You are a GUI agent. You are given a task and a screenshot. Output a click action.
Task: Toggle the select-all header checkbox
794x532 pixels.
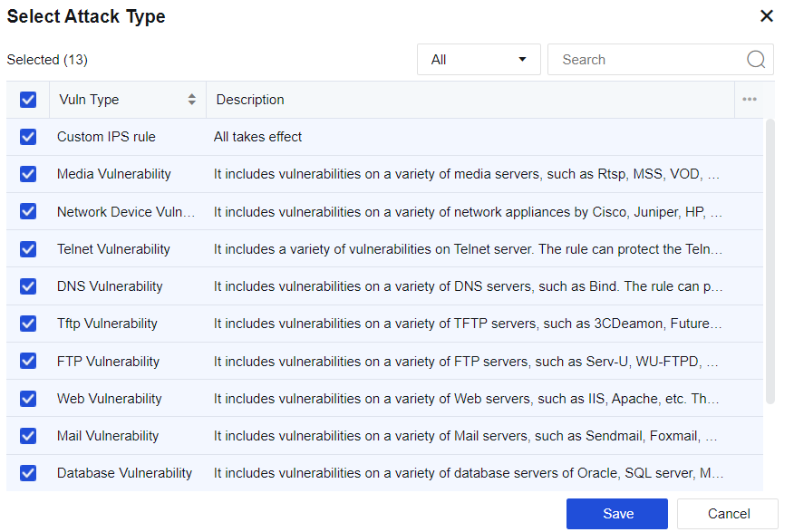(x=28, y=100)
